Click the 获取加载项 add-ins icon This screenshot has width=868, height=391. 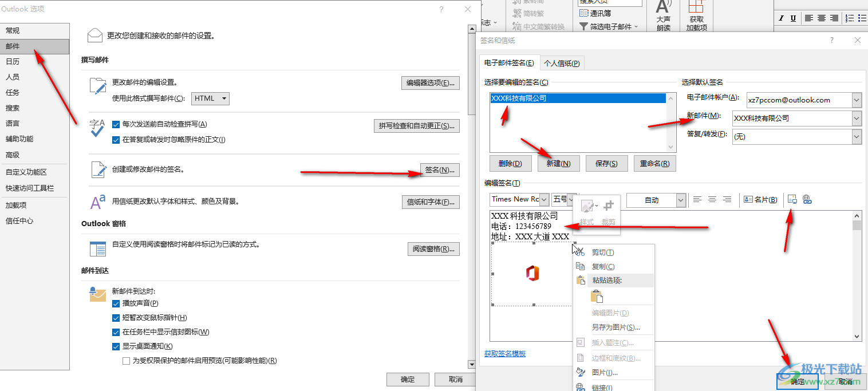pyautogui.click(x=696, y=7)
